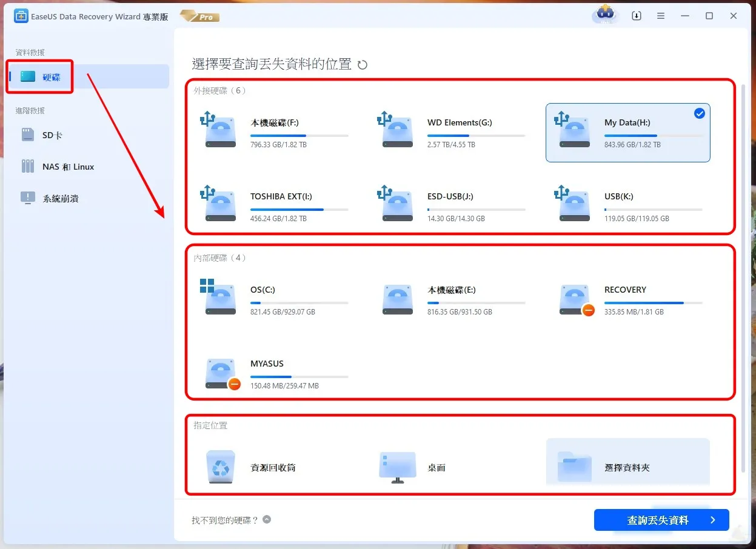Click the My Data(H:) USB drive icon
This screenshot has height=549, width=756.
[x=572, y=130]
